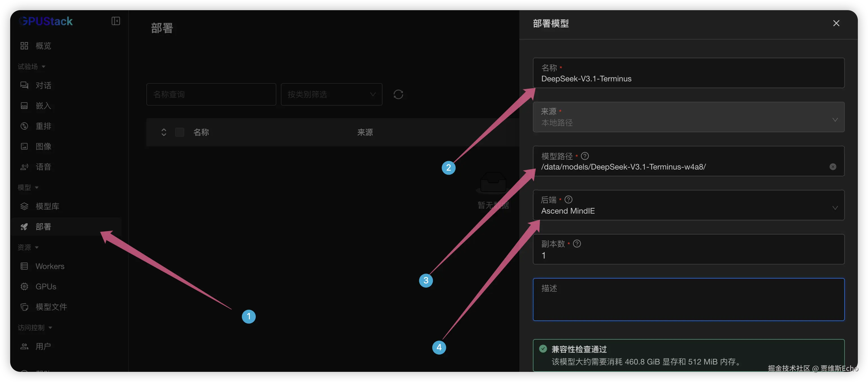Image resolution: width=868 pixels, height=382 pixels.
Task: Click the help icon next to 副本数
Action: 577,244
